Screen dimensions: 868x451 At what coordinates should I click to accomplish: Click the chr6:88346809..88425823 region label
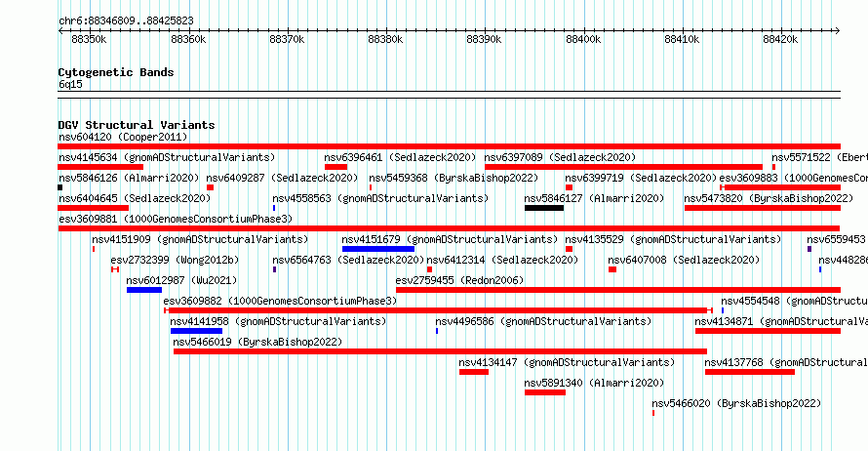[126, 20]
